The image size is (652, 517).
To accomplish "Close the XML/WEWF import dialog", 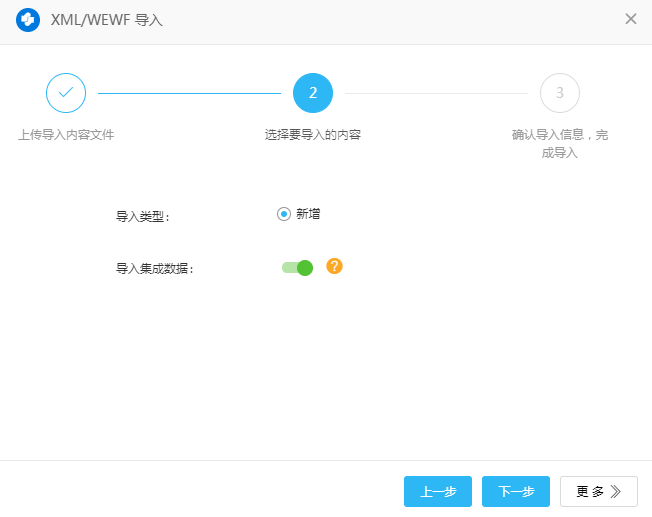I will click(630, 19).
